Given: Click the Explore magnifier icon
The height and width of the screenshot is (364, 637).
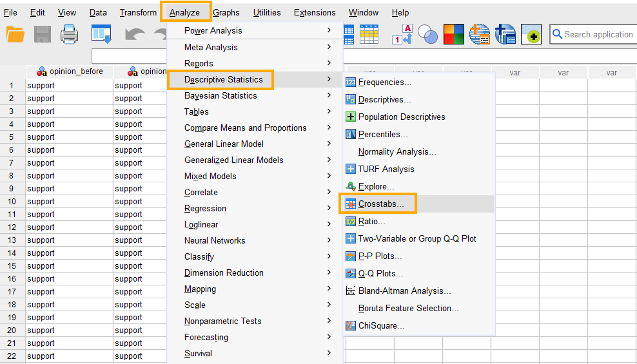Looking at the screenshot, I should coord(351,186).
